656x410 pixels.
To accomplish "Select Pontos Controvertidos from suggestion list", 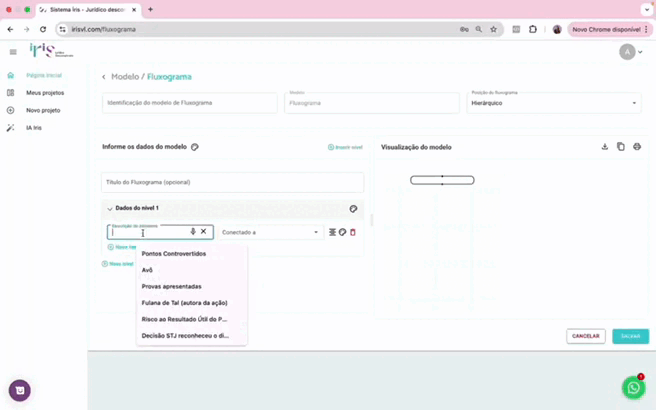I will [174, 253].
